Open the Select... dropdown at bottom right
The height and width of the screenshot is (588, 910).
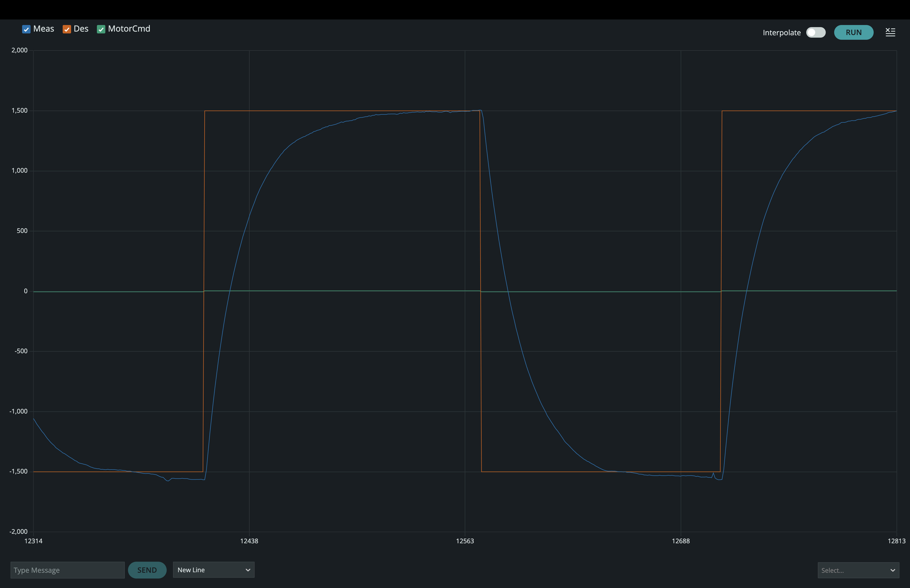[x=858, y=570]
